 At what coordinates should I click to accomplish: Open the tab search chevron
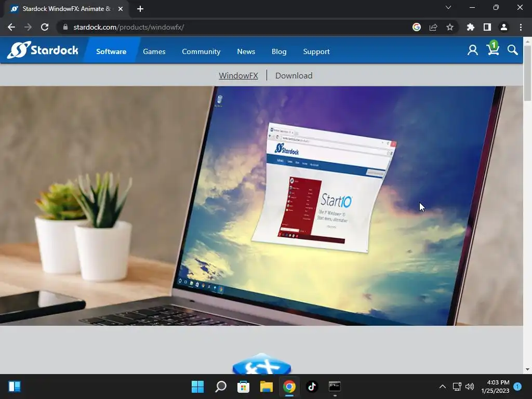[448, 7]
